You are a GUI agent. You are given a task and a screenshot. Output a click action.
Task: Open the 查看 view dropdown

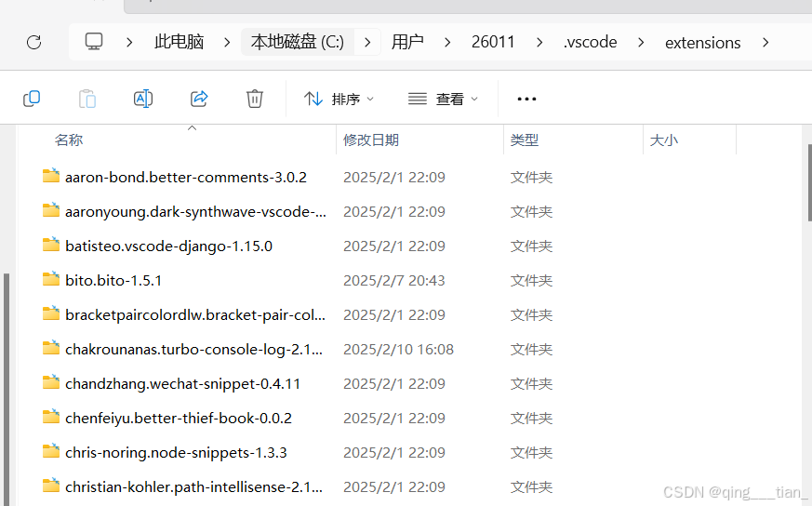tap(443, 99)
